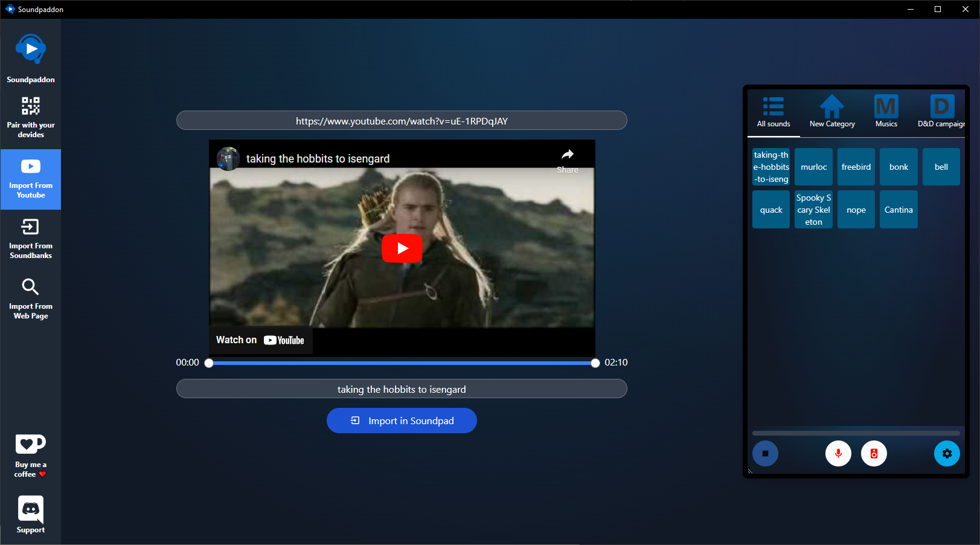Play the quack sound
The image size is (980, 545).
point(771,210)
